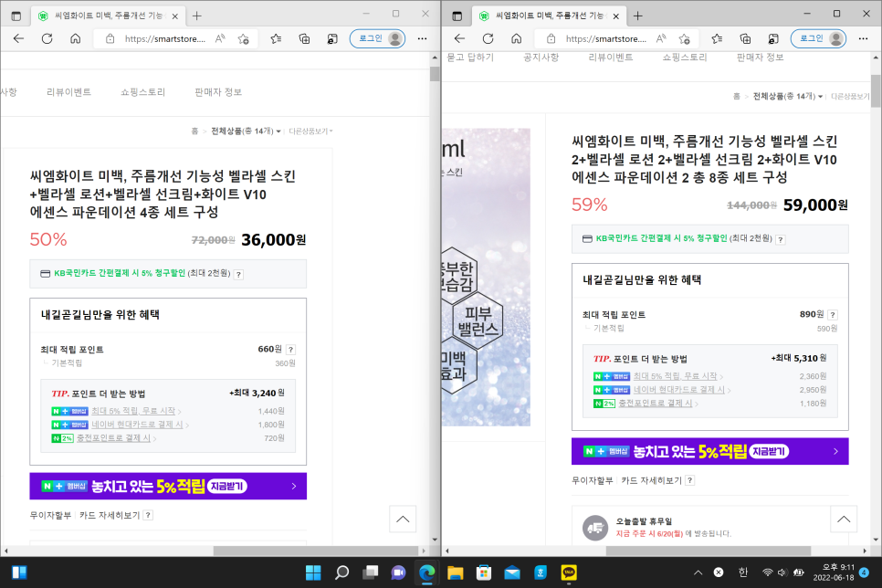Open KakaoTalk from taskbar

pos(569,572)
